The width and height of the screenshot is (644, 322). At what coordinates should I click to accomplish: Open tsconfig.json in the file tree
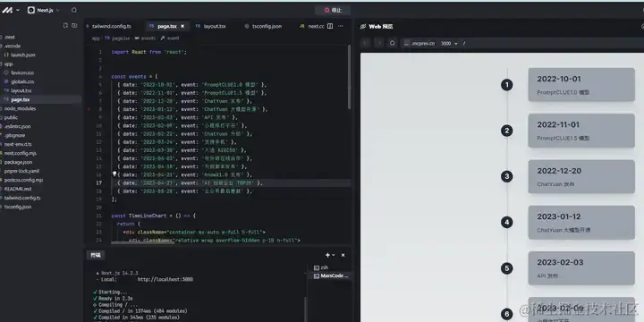(x=18, y=207)
